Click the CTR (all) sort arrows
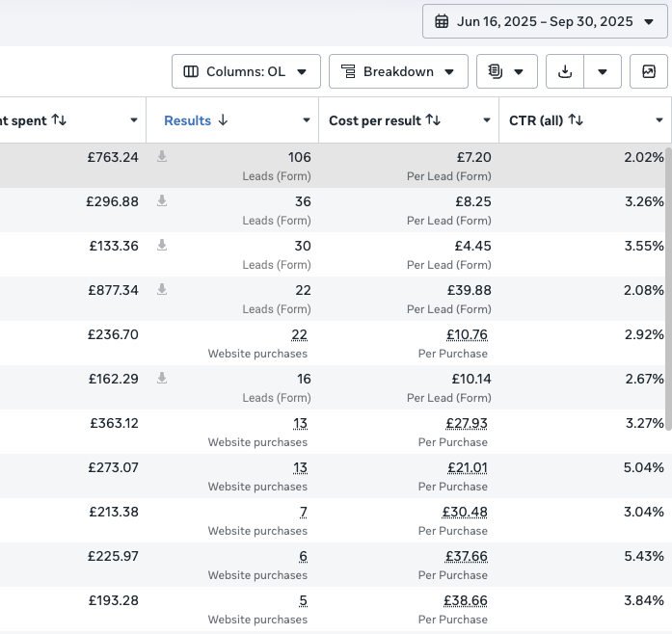 (576, 120)
